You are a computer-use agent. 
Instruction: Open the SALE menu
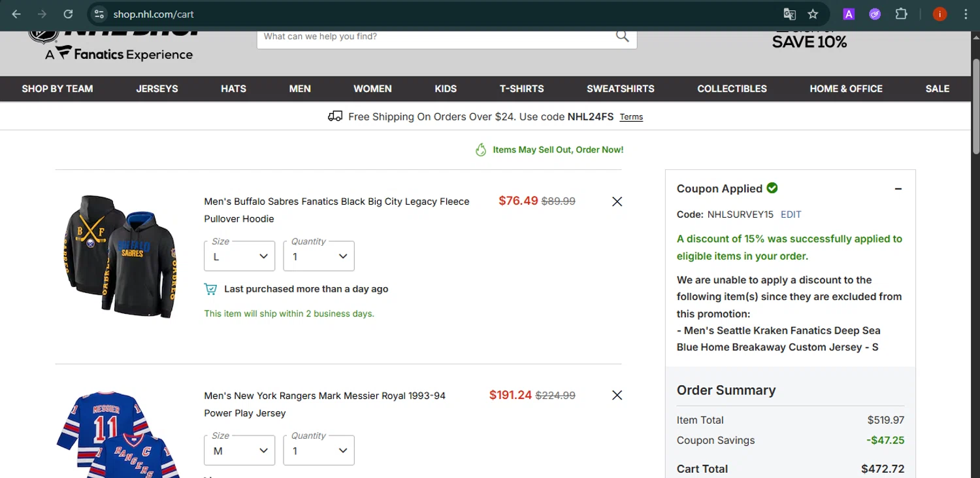pos(937,89)
